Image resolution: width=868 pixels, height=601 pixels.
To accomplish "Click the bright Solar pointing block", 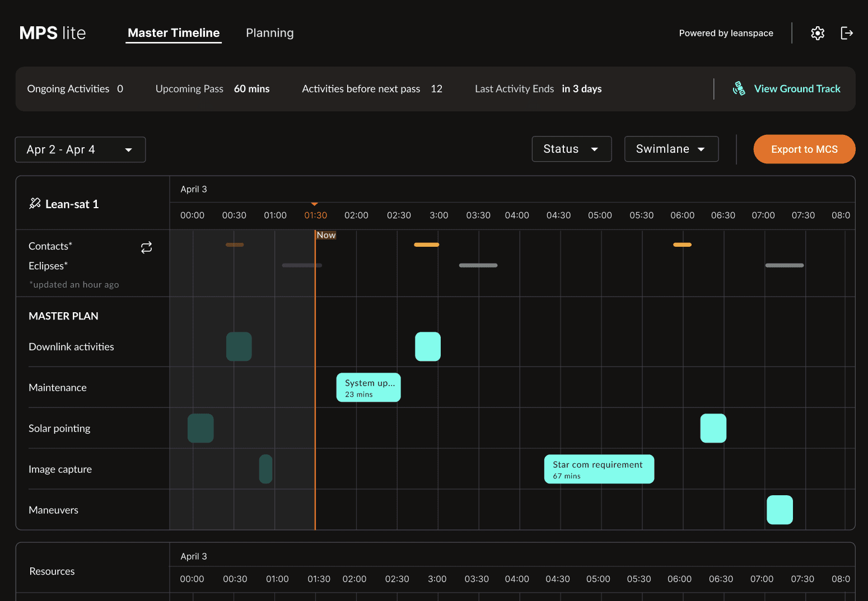I will point(713,428).
